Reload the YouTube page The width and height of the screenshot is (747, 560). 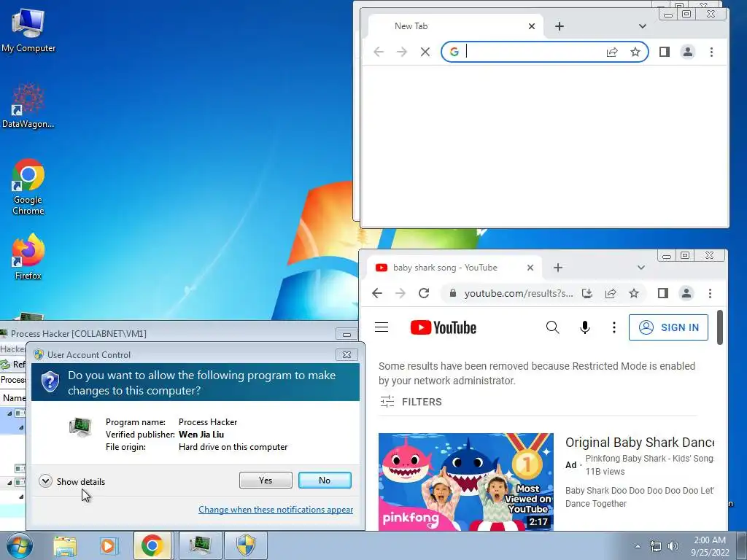click(424, 293)
